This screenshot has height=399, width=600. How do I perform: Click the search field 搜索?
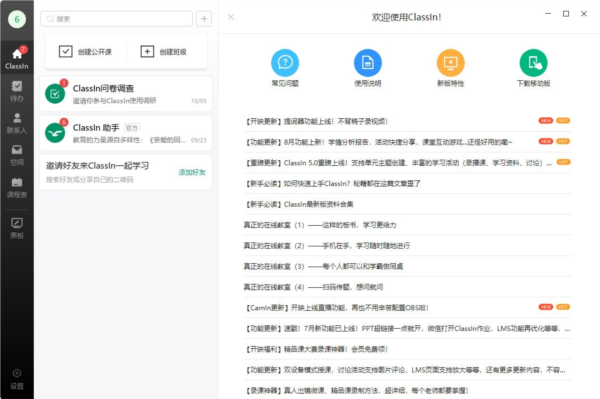tap(117, 19)
